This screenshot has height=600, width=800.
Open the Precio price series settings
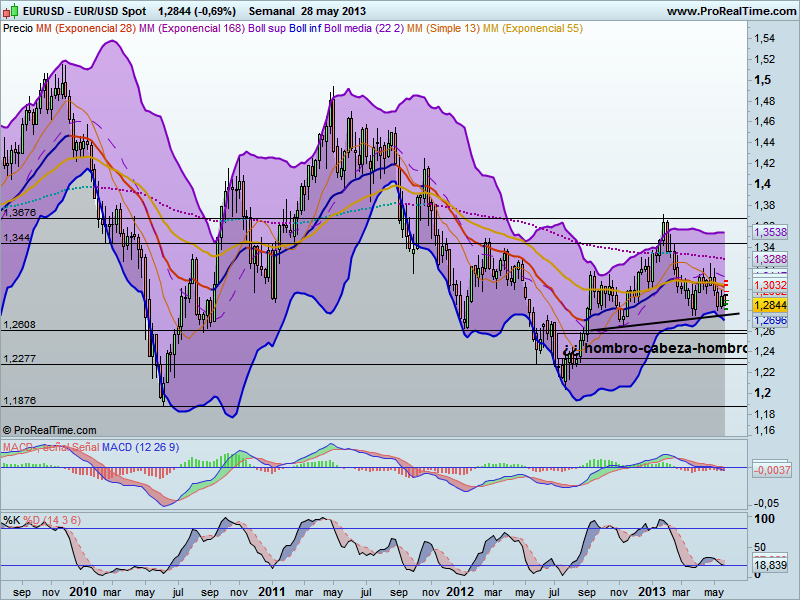(x=17, y=30)
